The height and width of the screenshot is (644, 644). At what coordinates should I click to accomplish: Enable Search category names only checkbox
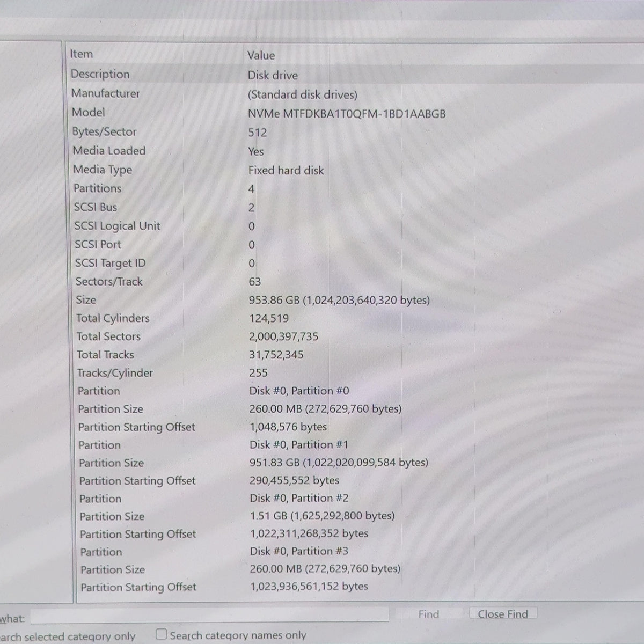pyautogui.click(x=161, y=634)
